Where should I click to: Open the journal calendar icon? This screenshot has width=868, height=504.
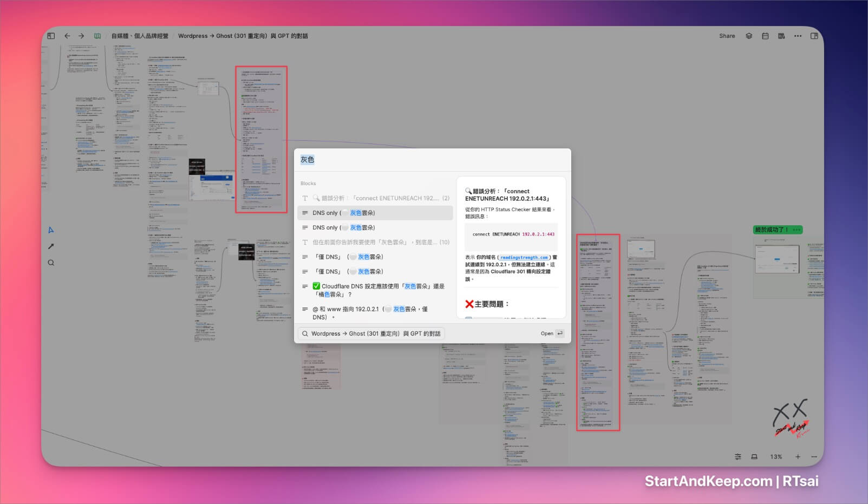(x=765, y=36)
